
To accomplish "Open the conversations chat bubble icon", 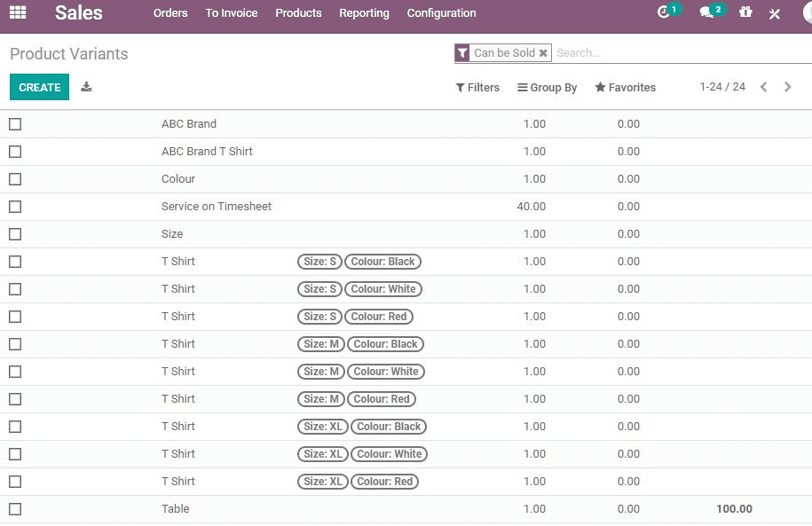I will pyautogui.click(x=706, y=12).
